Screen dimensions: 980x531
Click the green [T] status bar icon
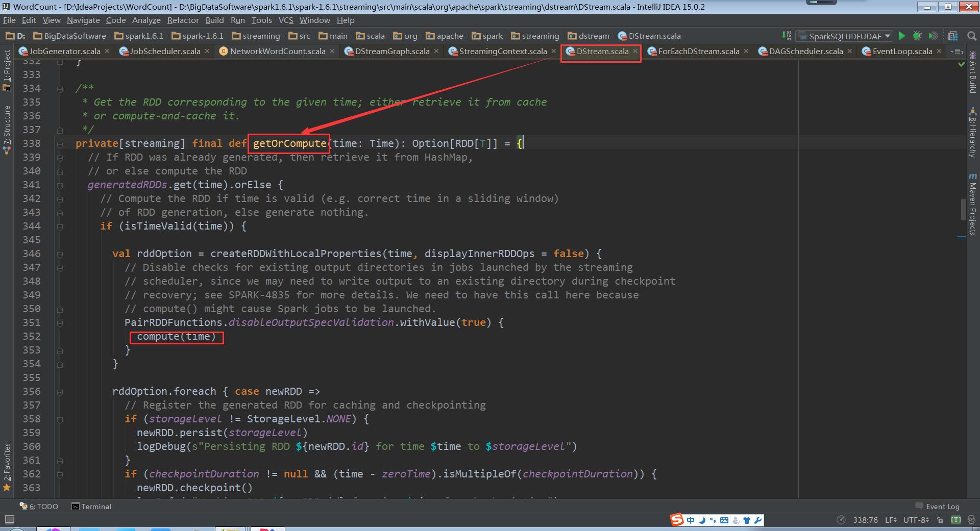tap(956, 520)
